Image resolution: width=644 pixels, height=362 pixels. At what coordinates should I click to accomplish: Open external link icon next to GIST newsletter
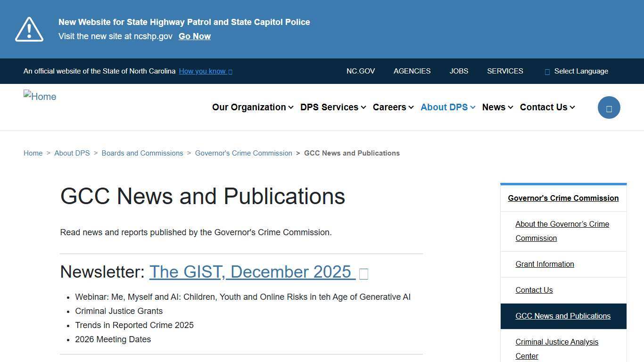(x=363, y=273)
